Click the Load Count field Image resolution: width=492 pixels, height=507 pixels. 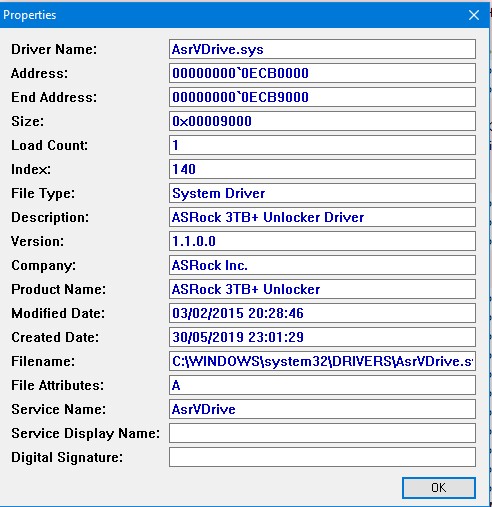(x=322, y=145)
